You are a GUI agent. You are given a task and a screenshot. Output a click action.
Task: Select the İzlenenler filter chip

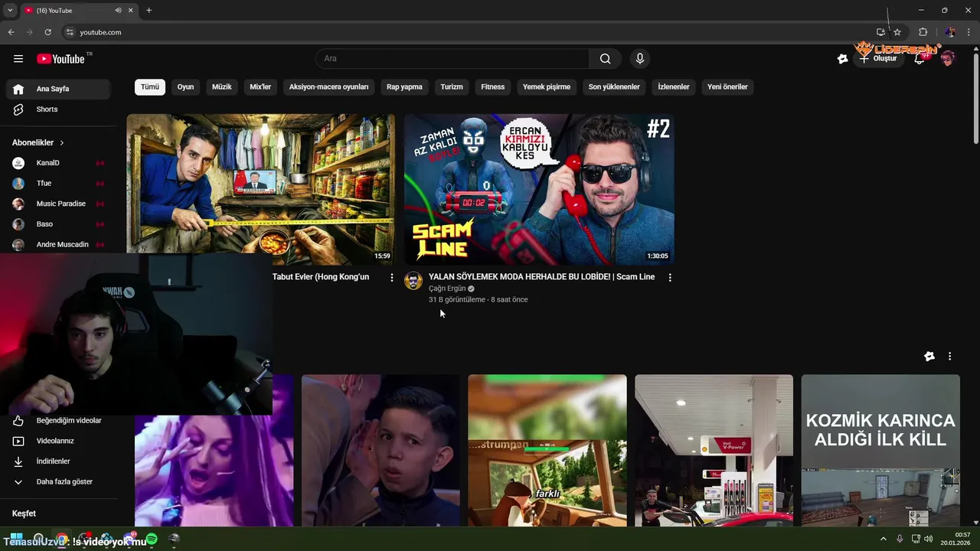(674, 87)
